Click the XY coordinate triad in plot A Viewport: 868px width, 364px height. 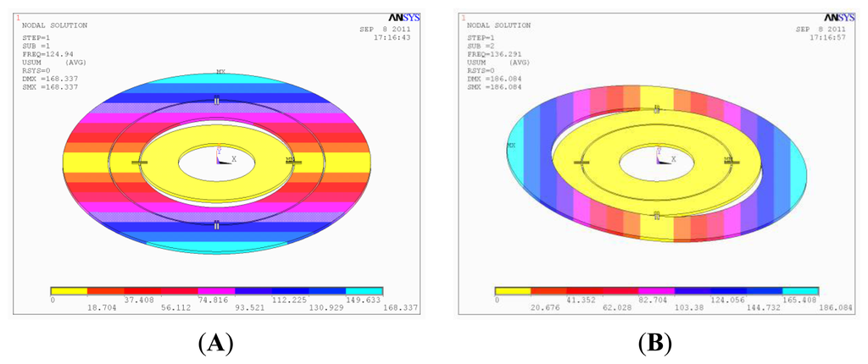click(x=223, y=157)
